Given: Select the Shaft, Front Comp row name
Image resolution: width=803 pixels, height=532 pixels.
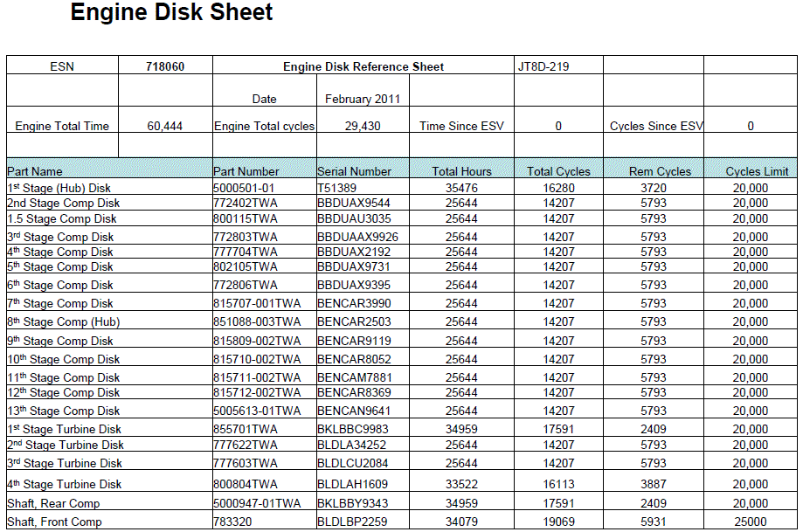Looking at the screenshot, I should click(54, 522).
